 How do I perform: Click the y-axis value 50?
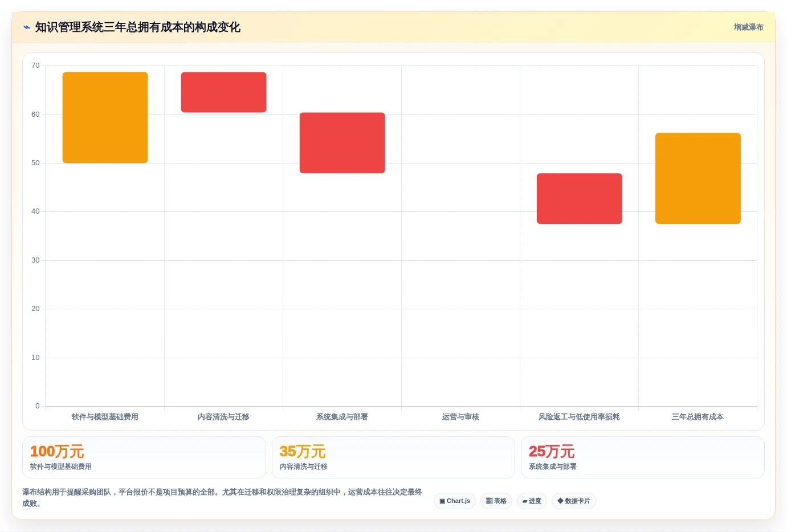36,163
